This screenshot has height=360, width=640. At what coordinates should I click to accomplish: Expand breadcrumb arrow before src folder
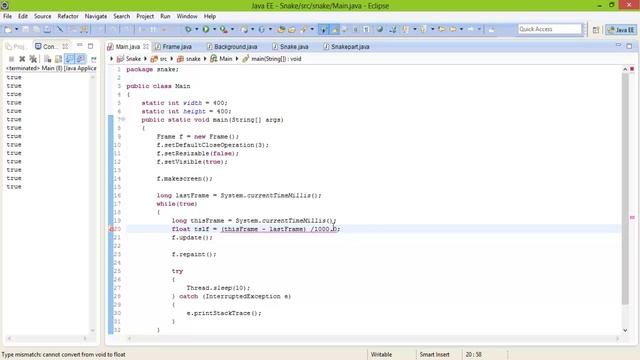(145, 59)
